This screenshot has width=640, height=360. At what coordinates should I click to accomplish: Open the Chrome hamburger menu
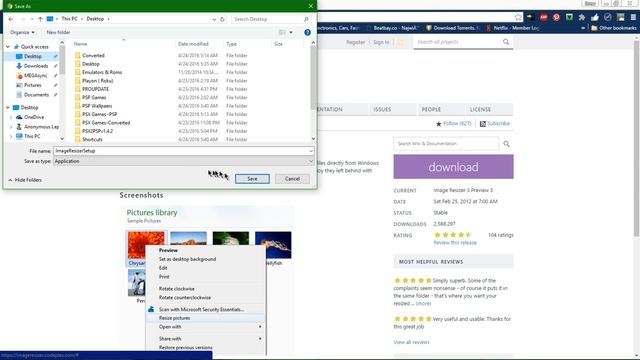[x=633, y=17]
